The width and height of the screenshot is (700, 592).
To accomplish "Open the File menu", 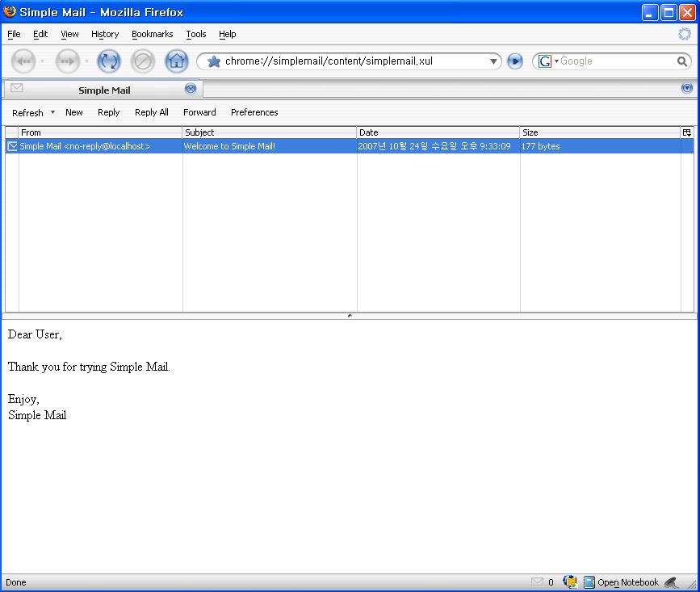I will pos(14,34).
